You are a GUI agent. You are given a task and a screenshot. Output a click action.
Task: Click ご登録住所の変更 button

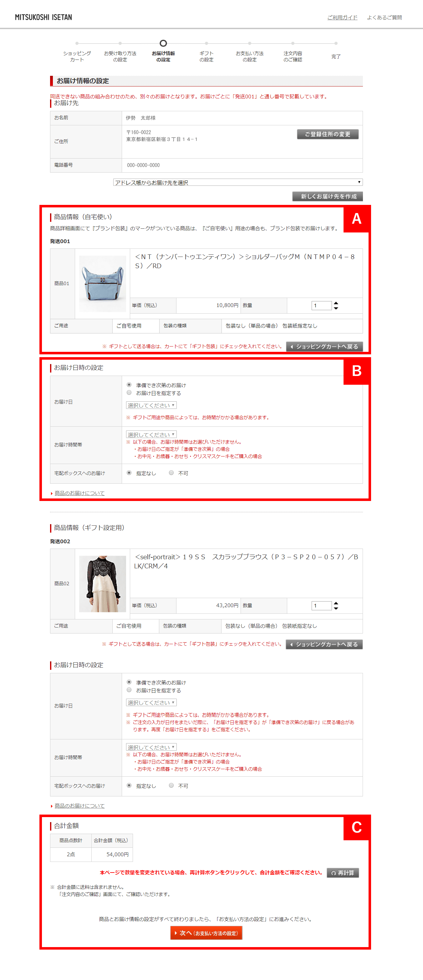328,134
